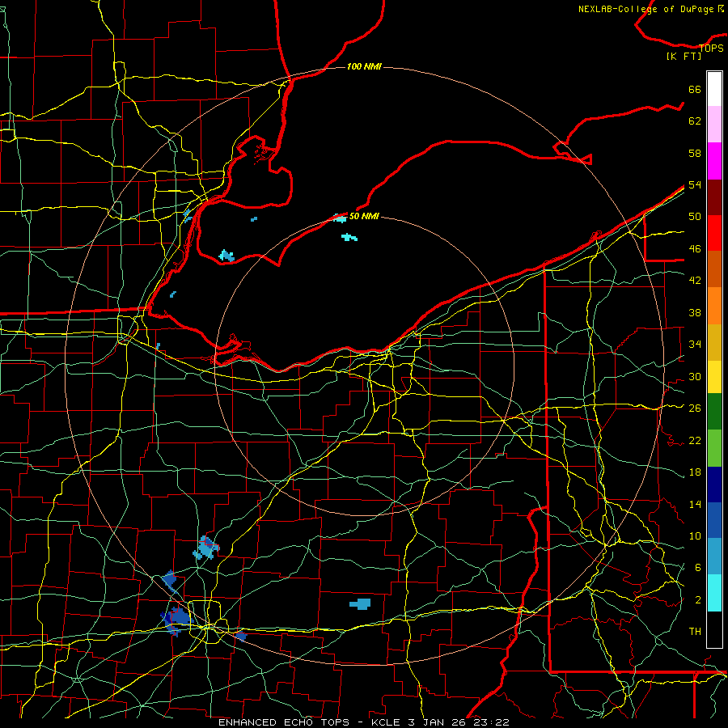728x728 pixels.
Task: Pick the magenta swatch beside 58
Action: [x=714, y=161]
